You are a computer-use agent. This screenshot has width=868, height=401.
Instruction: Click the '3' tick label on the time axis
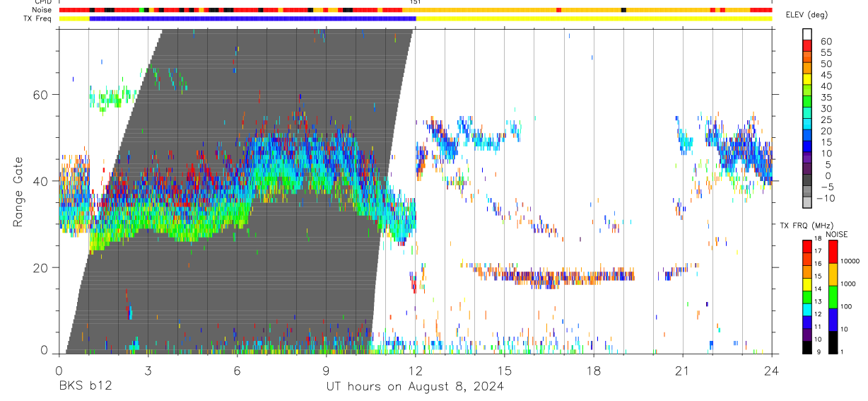point(148,370)
